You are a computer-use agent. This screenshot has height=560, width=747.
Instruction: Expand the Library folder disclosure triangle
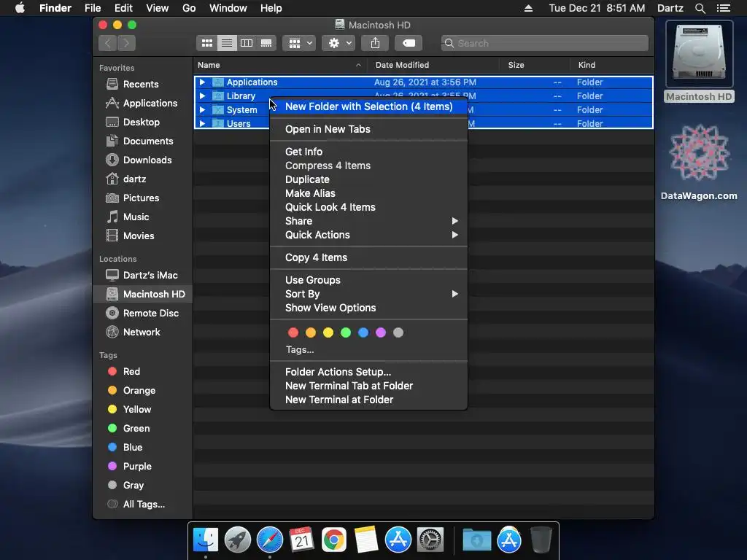pyautogui.click(x=203, y=96)
